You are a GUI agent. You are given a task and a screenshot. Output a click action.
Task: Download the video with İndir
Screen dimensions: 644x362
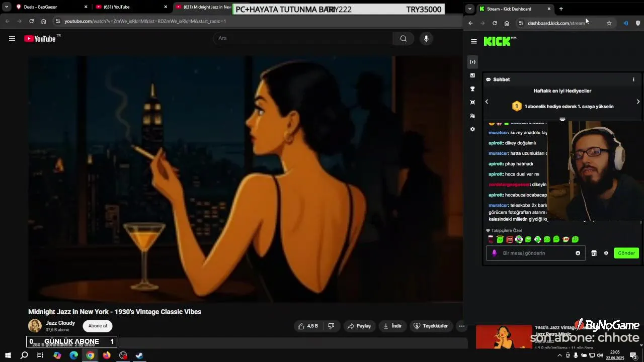pyautogui.click(x=392, y=326)
